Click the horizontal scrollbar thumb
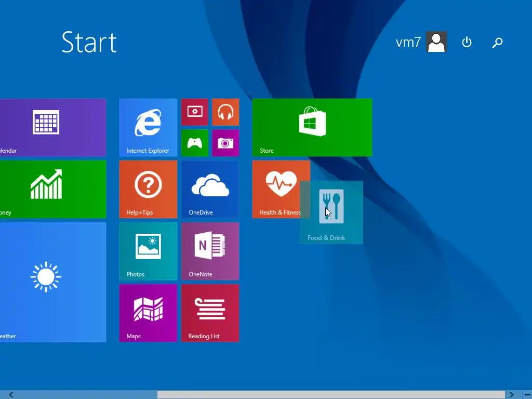532x399 pixels. pos(331,395)
